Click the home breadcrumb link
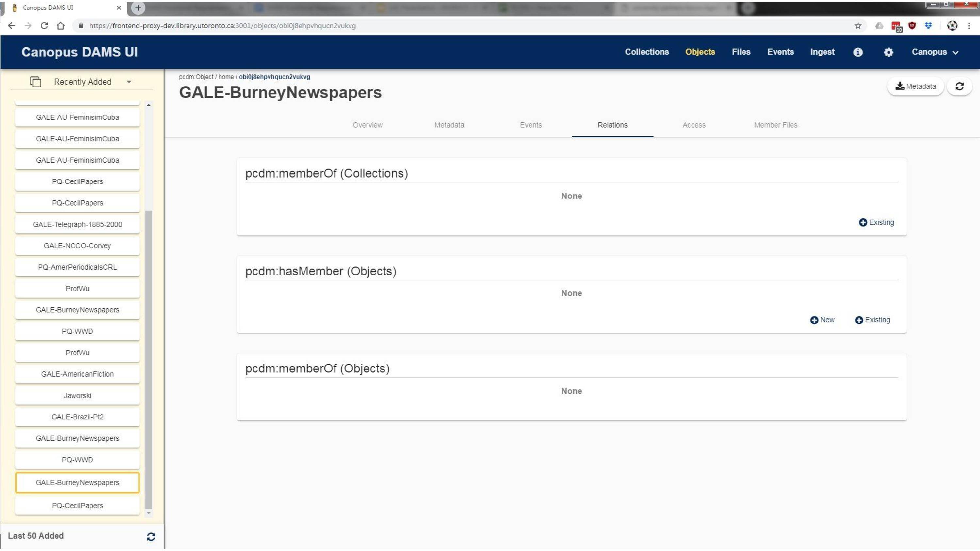This screenshot has height=551, width=980. click(x=226, y=77)
